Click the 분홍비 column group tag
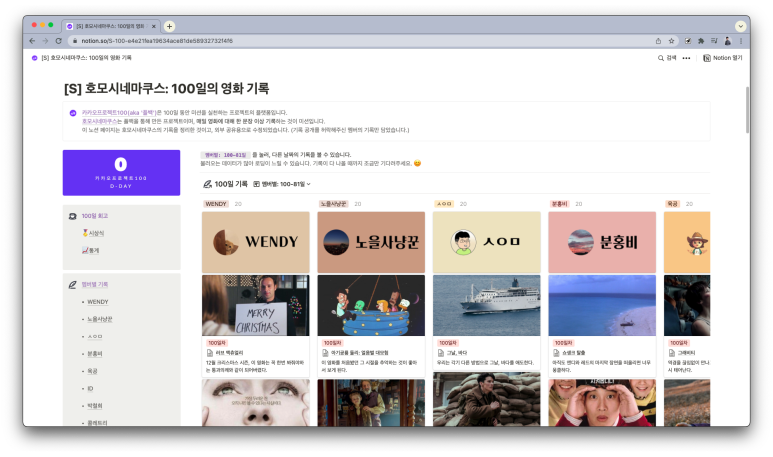The width and height of the screenshot is (773, 457). tap(560, 204)
